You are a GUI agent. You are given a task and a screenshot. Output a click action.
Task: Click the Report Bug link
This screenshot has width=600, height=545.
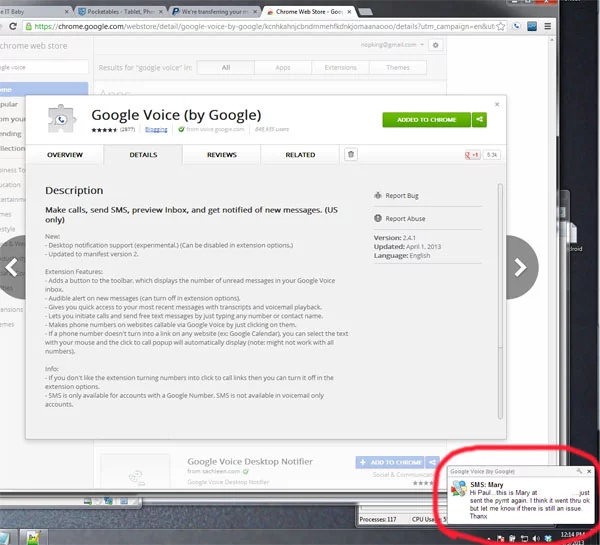[402, 196]
